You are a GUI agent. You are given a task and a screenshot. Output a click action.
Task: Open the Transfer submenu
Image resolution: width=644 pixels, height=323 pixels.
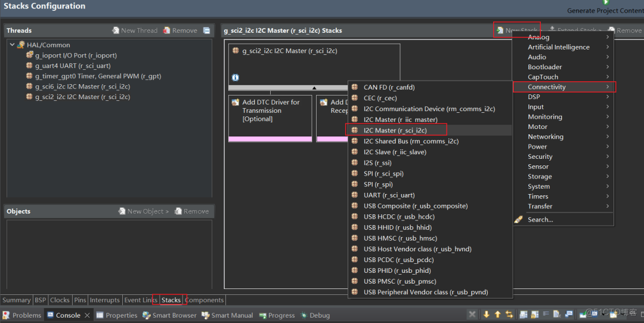(x=563, y=206)
